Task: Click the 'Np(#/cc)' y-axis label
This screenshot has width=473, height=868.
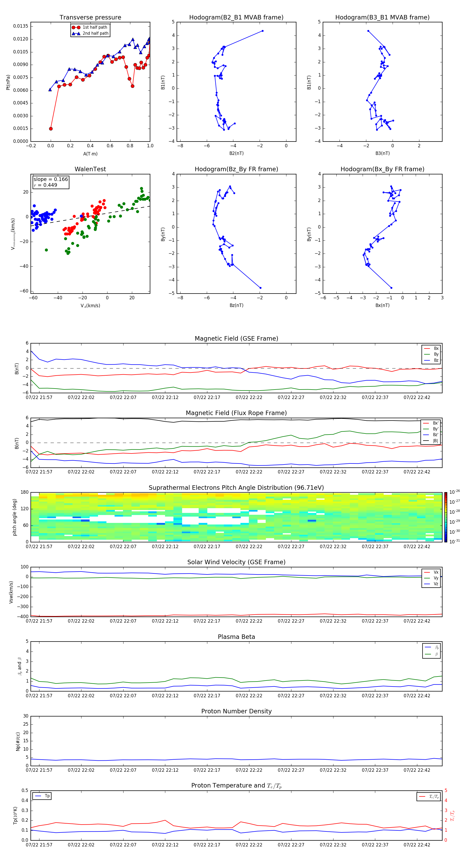Action: pyautogui.click(x=18, y=741)
